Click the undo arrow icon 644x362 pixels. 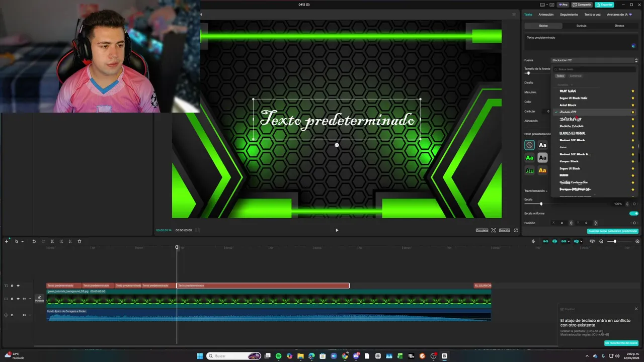coord(34,241)
